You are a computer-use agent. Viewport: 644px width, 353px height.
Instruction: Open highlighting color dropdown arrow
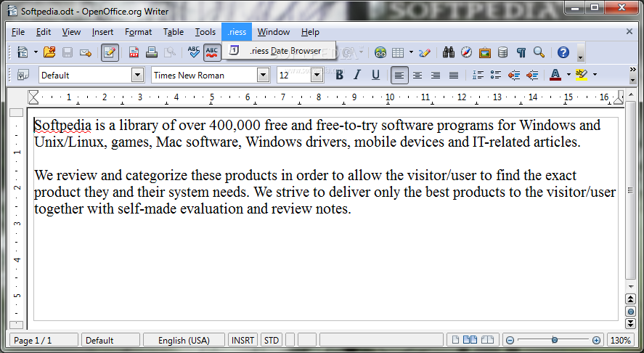point(595,75)
